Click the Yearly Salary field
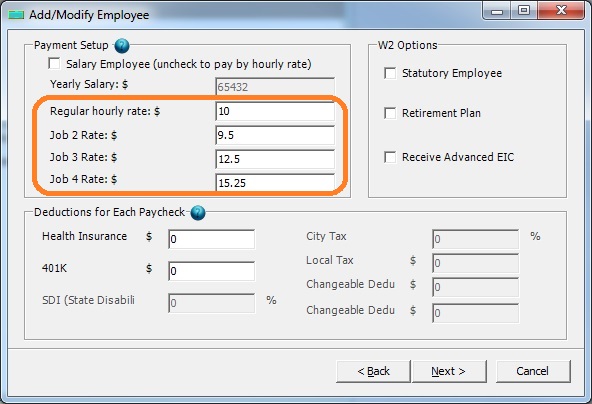Screen dimensions: 592x404 [x=275, y=87]
